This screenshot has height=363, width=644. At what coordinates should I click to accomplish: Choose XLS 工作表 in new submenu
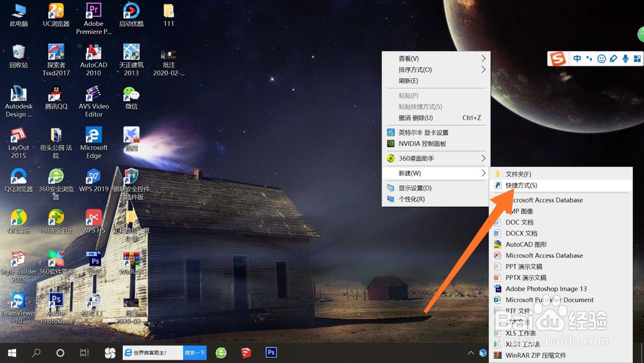[x=562, y=333]
